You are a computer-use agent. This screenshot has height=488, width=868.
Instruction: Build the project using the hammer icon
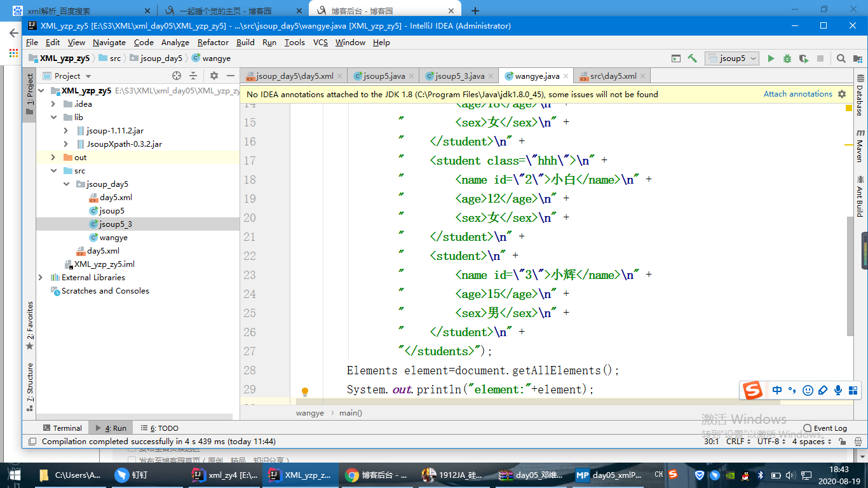click(692, 58)
